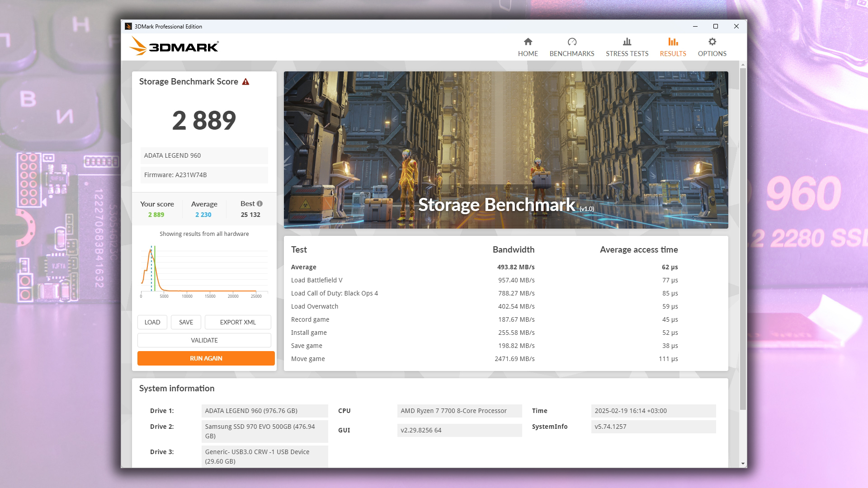
Task: Click scrollbar down arrow
Action: pos(743,464)
